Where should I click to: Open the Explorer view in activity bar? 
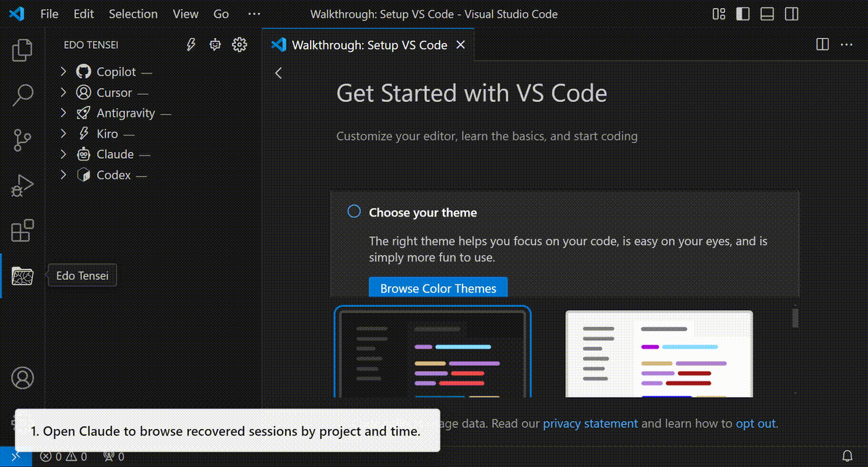[22, 50]
